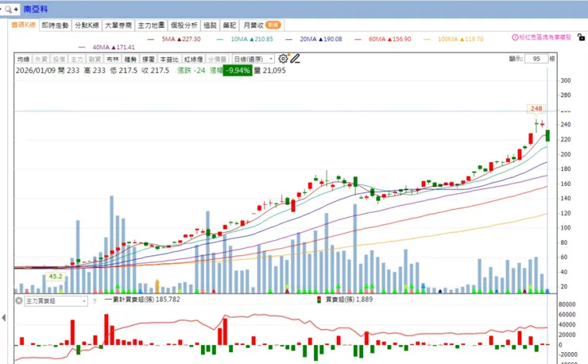588x364 pixels.
Task: Switch to the 大單券商 tab
Action: 118,25
